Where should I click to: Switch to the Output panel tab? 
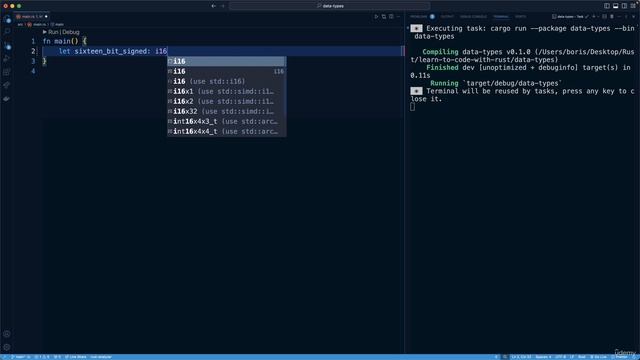[x=447, y=17]
